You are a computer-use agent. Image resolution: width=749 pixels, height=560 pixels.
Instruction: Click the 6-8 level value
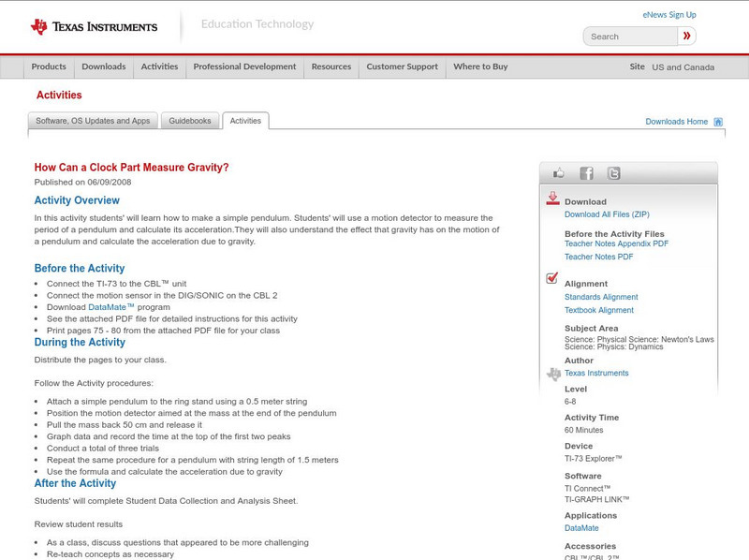[570, 402]
